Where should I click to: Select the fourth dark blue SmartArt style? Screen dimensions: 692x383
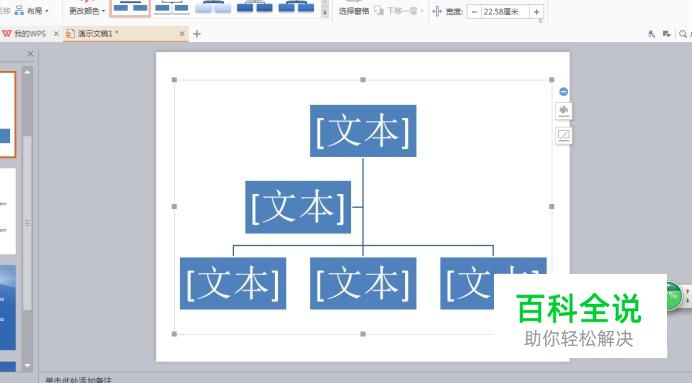(255, 8)
